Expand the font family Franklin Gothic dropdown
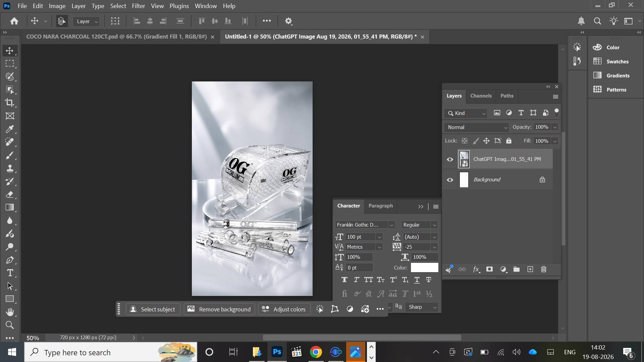The width and height of the screenshot is (644, 362). (365, 225)
